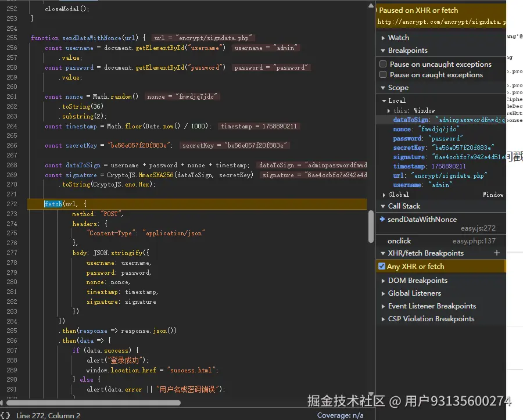
Task: Expand CSP Violation Breakpoints section
Action: point(383,319)
